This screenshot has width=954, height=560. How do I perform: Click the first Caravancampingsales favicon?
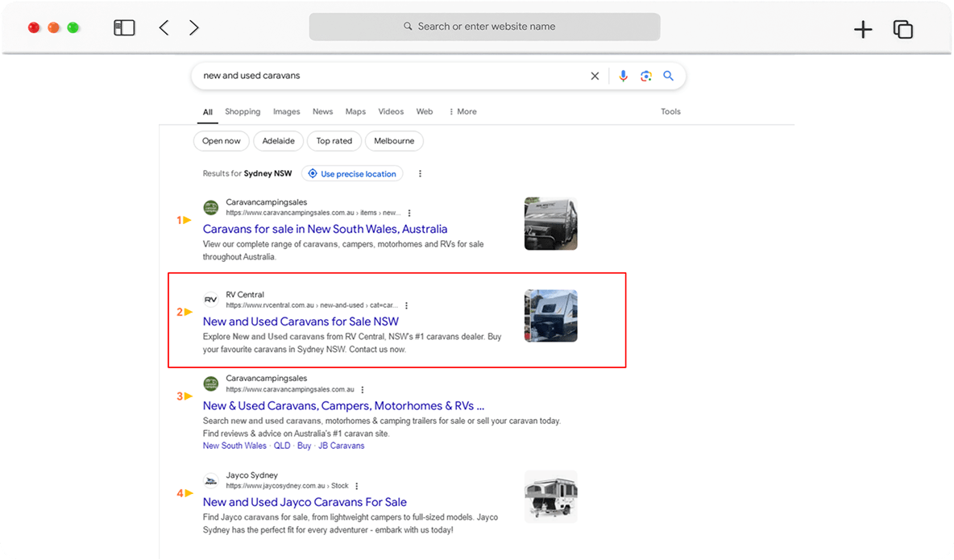pyautogui.click(x=210, y=208)
